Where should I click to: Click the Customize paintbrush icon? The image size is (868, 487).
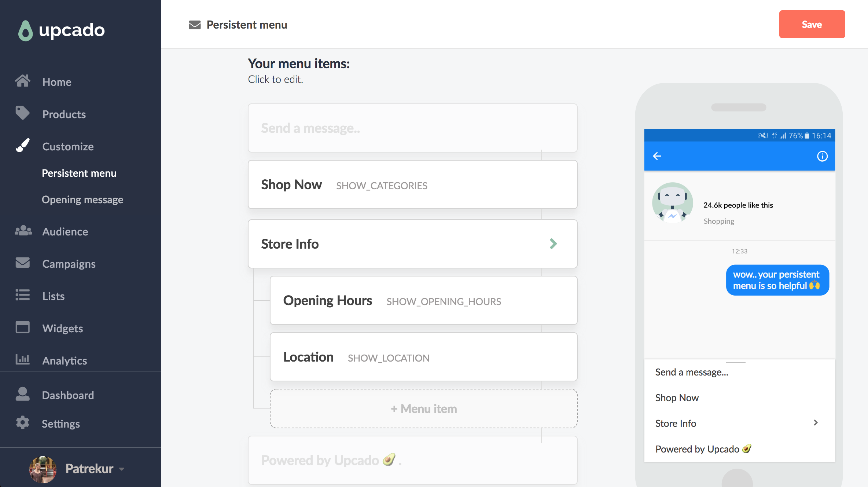[23, 146]
